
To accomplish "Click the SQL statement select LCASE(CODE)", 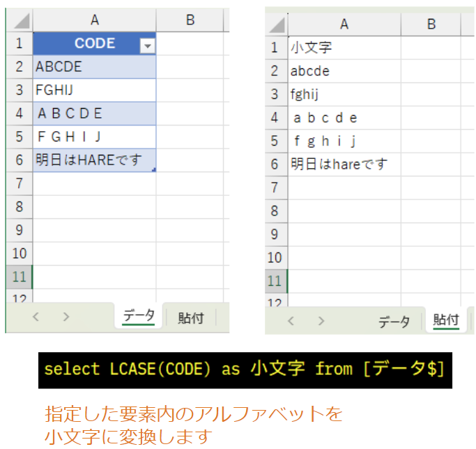I will [245, 370].
